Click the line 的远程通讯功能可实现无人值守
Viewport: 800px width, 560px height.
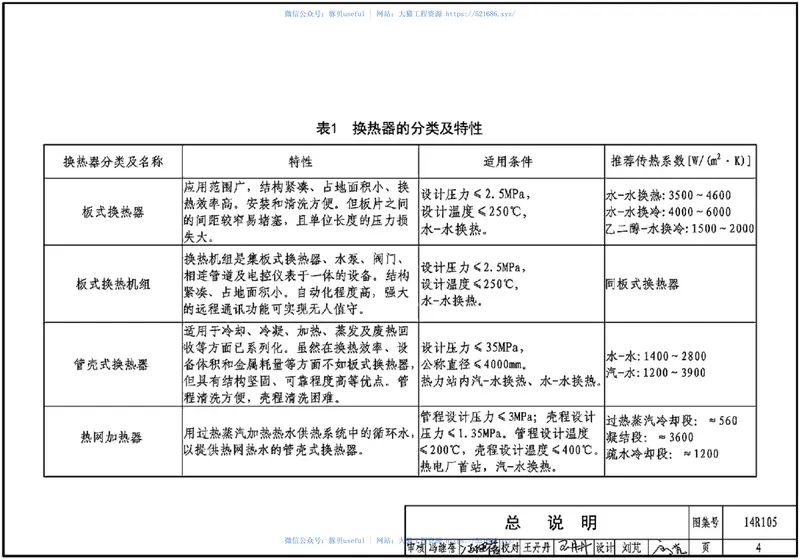(274, 309)
